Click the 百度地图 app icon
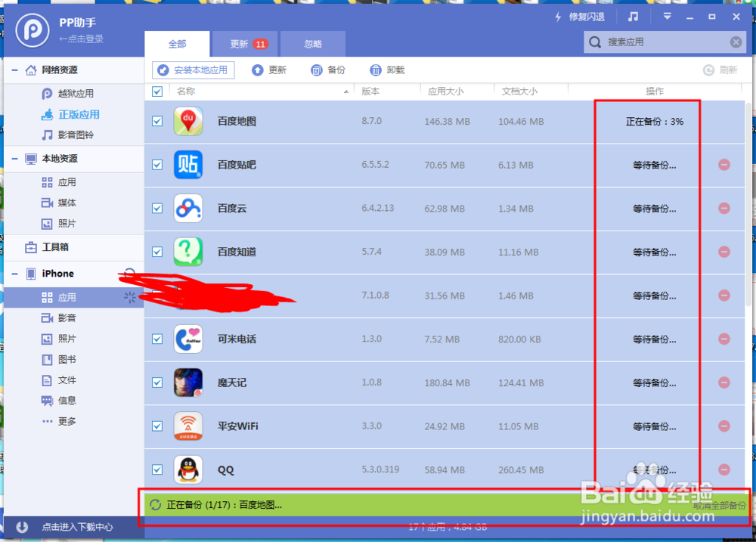 188,121
